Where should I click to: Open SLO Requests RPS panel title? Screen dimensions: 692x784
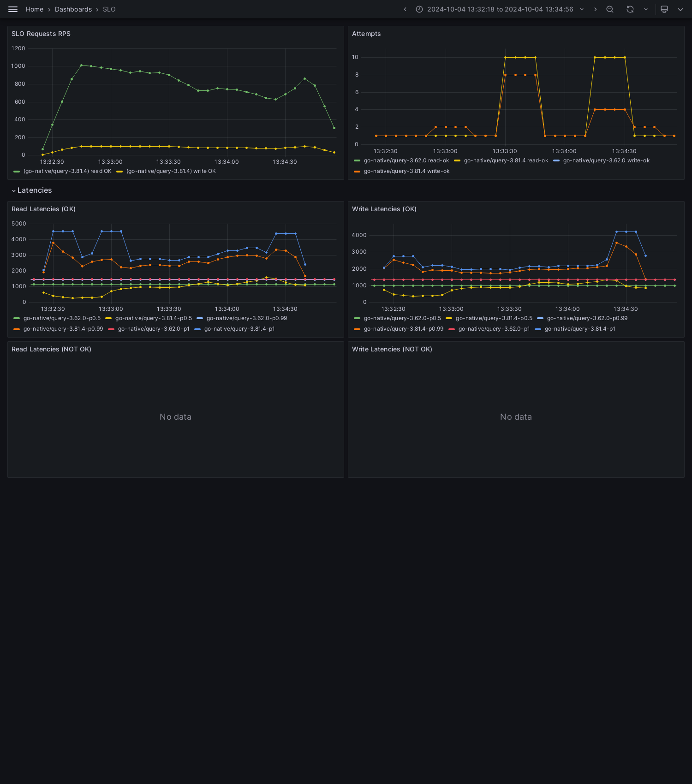(x=41, y=34)
